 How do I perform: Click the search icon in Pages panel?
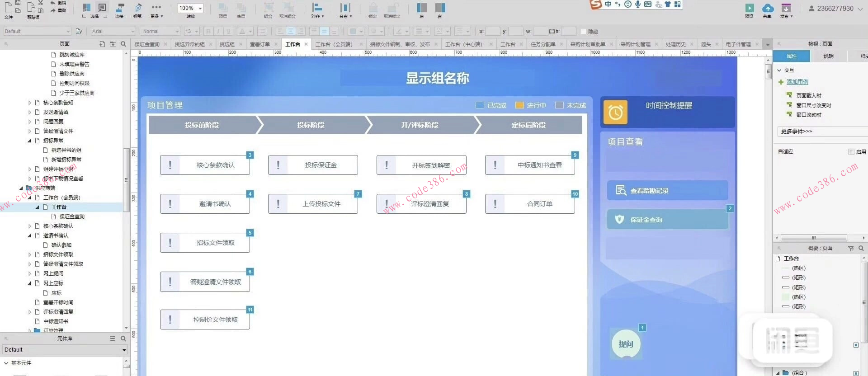pyautogui.click(x=123, y=44)
